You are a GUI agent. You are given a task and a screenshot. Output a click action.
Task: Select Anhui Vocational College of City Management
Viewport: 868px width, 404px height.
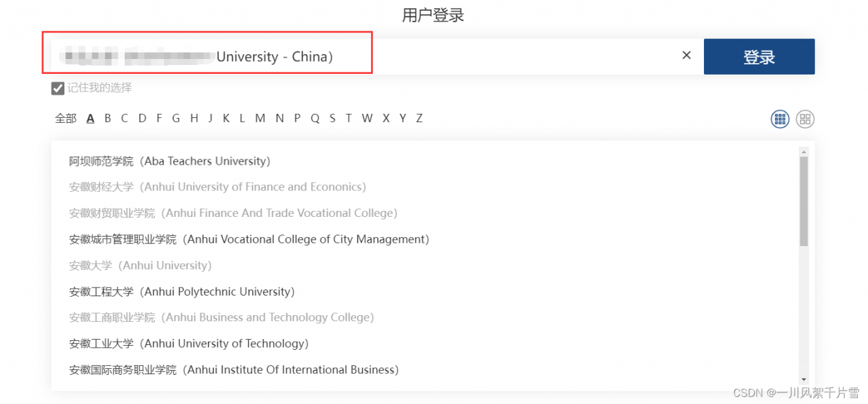click(x=249, y=239)
